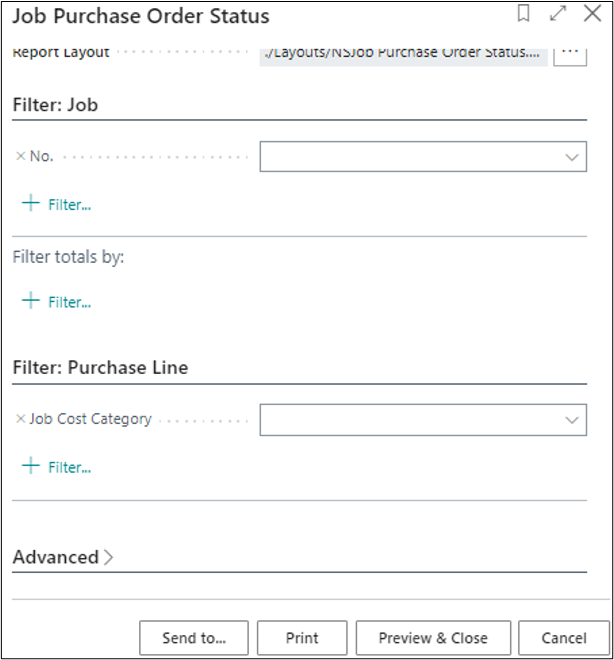This screenshot has width=614, height=660.
Task: Cancel the report request
Action: coord(564,638)
